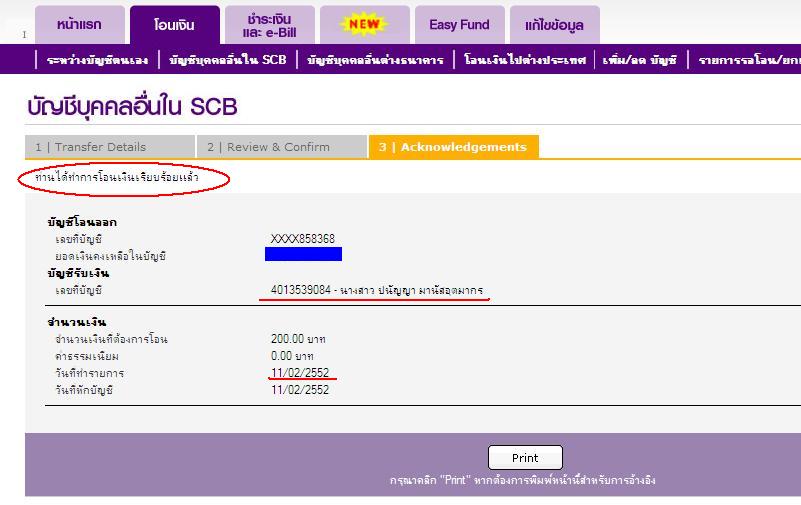Choose บัญชีบุคคลอื่นต่างธนาคาร submenu item
801x505 pixels.
coord(375,60)
